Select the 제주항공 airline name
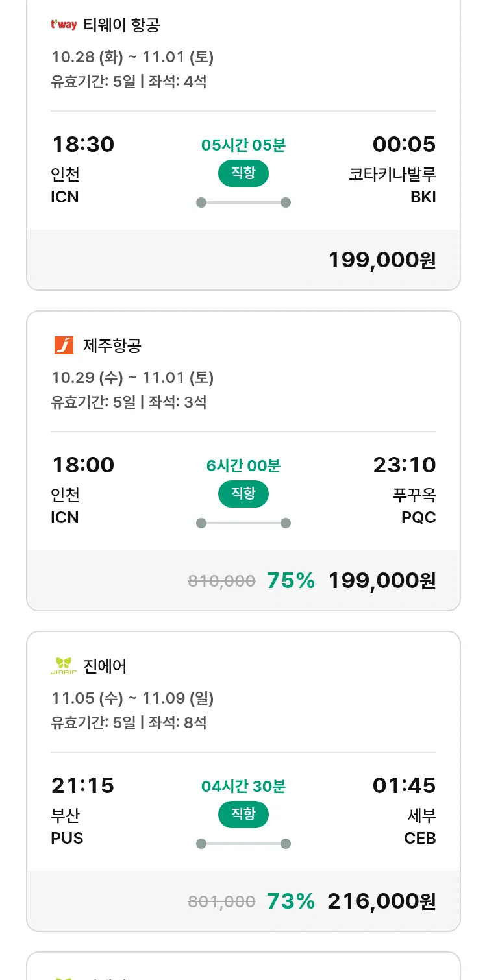Viewport: 487px width, 980px height. [x=112, y=346]
